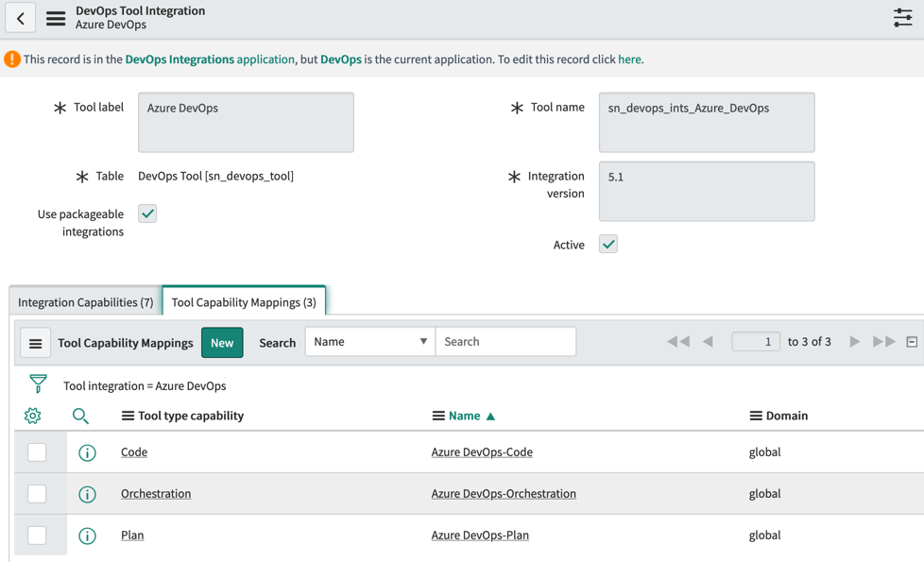Click the 'here' link to edit record
This screenshot has height=562, width=924.
coord(629,60)
